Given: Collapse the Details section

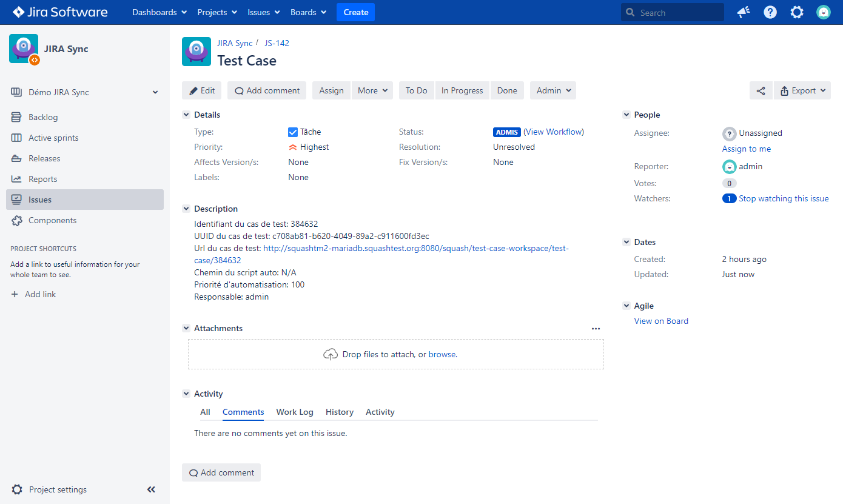Looking at the screenshot, I should [186, 114].
